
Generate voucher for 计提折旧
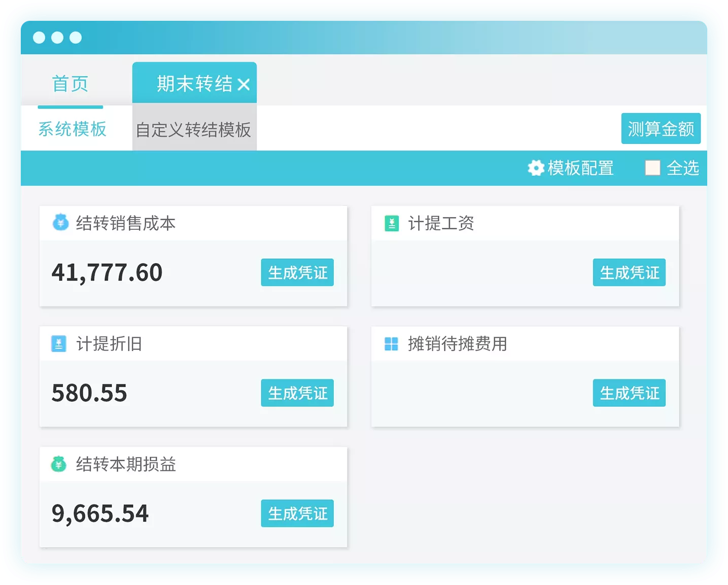[297, 393]
